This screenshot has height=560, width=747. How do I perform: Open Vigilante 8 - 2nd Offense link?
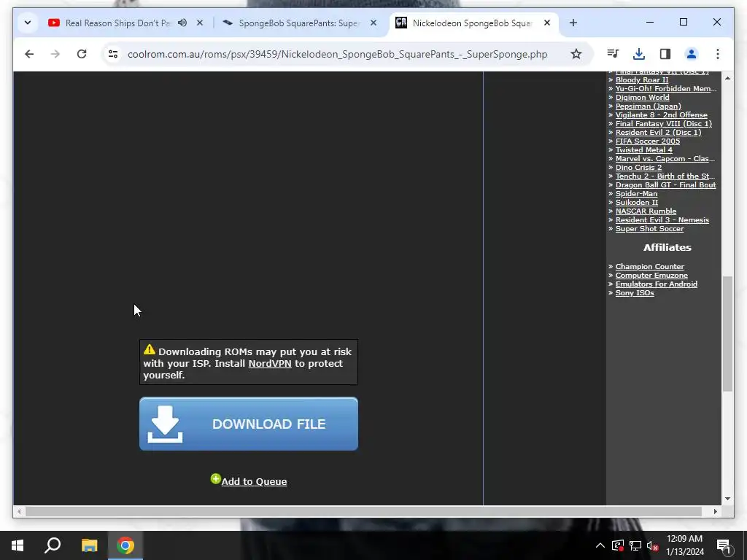click(x=661, y=114)
